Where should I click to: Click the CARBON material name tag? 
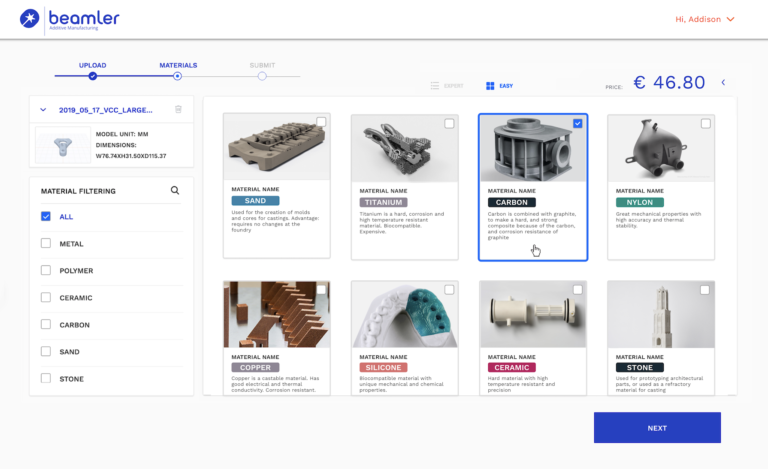coord(512,202)
